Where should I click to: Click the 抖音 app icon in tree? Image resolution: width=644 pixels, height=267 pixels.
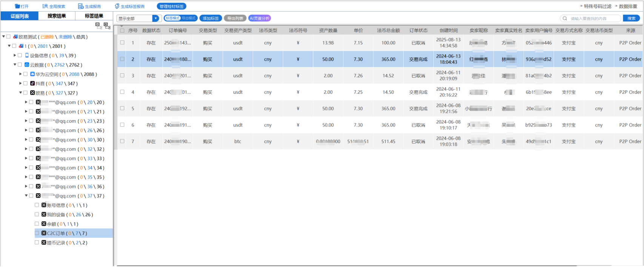(32, 84)
